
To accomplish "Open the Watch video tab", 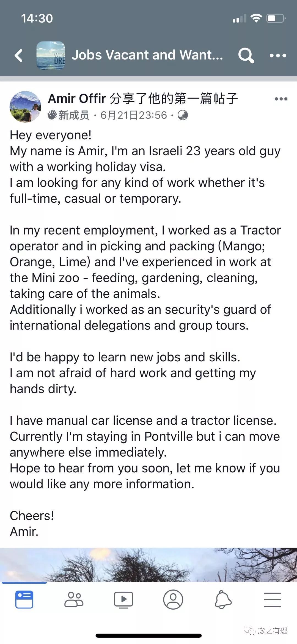I will tap(123, 599).
